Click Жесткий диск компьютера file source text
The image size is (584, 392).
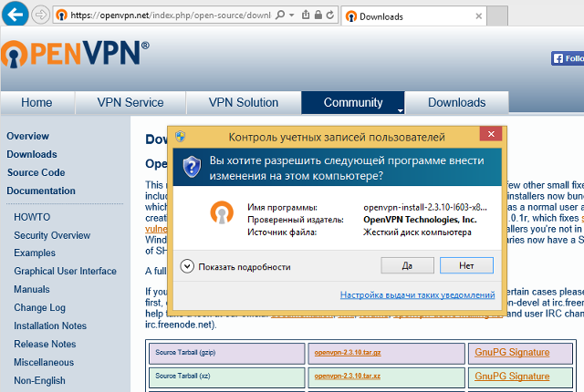pyautogui.click(x=417, y=232)
